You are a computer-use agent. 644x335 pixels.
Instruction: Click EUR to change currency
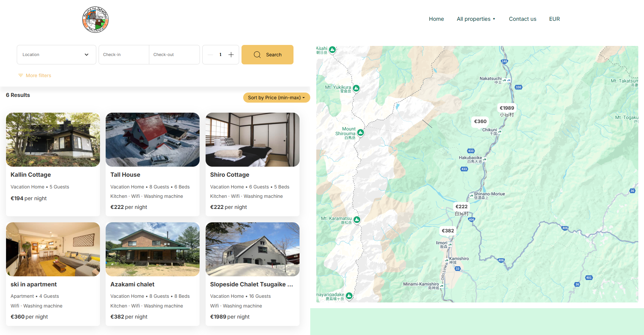pos(554,19)
